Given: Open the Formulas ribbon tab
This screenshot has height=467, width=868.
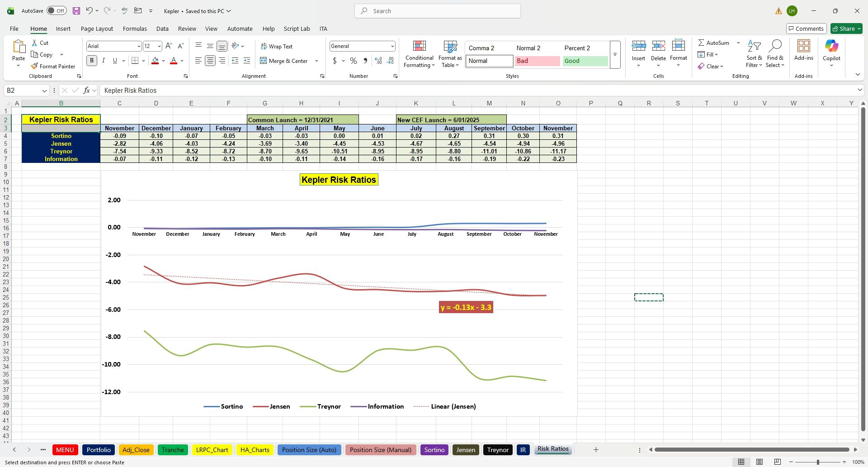Looking at the screenshot, I should click(135, 29).
